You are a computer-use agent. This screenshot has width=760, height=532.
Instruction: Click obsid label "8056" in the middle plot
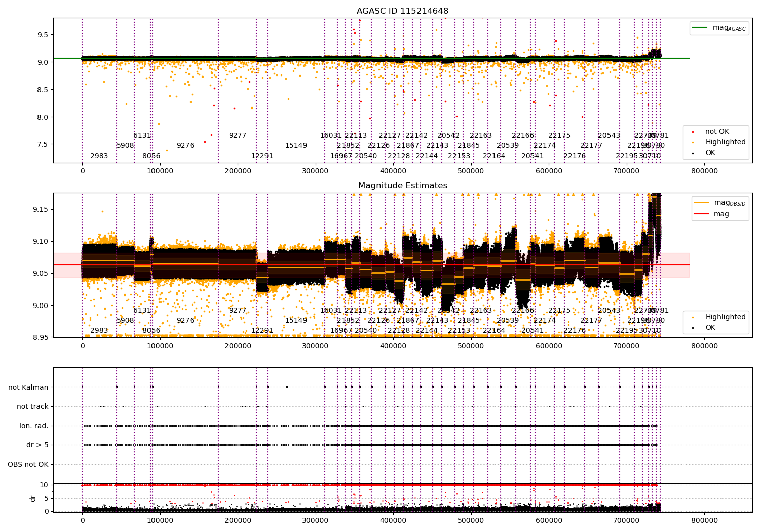click(151, 331)
